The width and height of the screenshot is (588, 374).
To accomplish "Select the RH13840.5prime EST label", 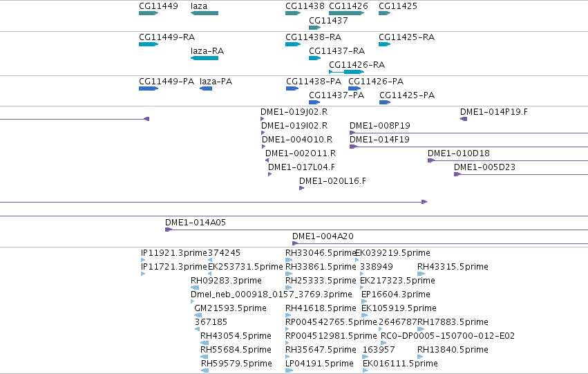I will tap(453, 350).
